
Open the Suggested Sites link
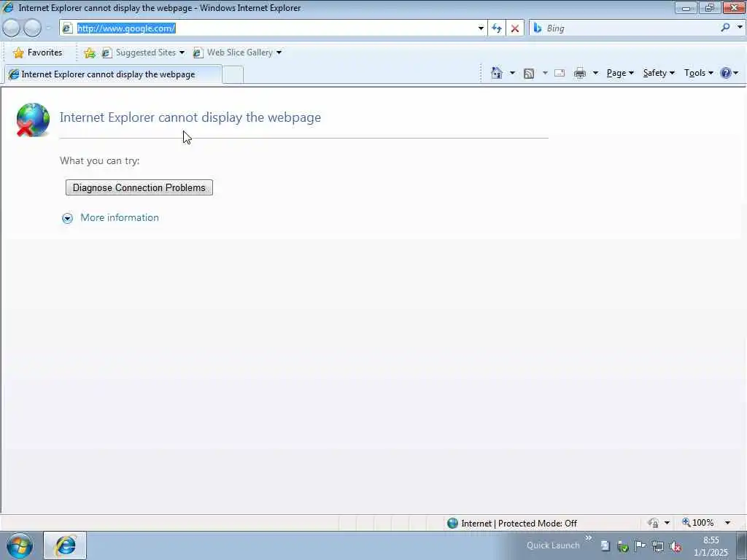point(139,52)
